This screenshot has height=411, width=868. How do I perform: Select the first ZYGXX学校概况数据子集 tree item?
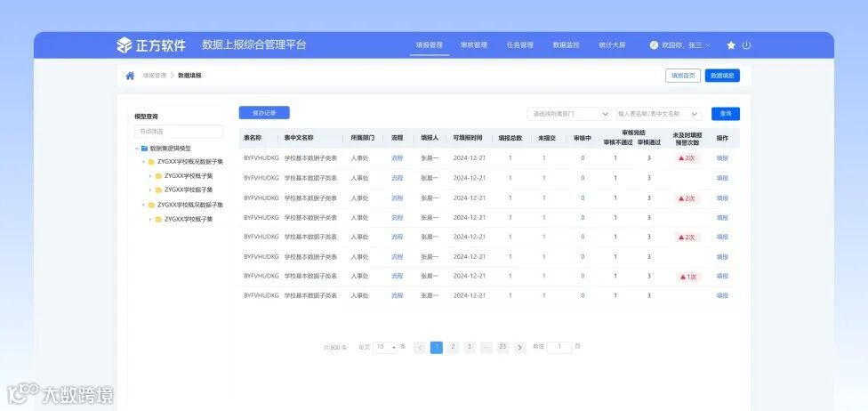click(190, 162)
